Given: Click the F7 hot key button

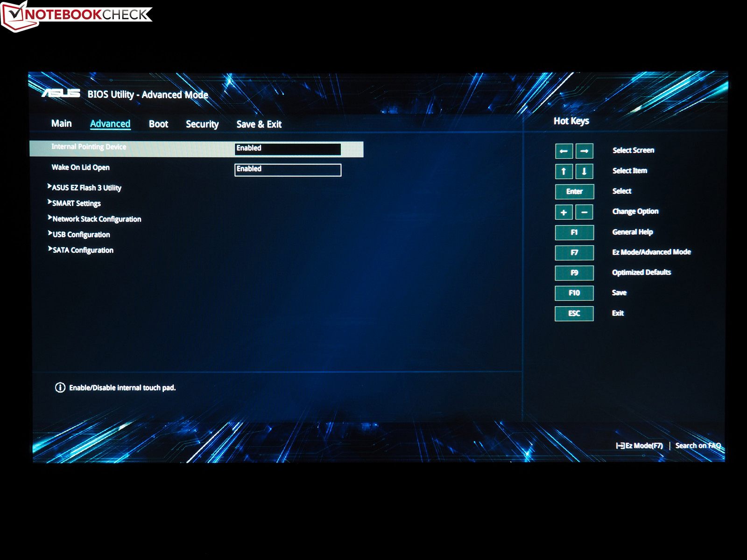Looking at the screenshot, I should [574, 253].
